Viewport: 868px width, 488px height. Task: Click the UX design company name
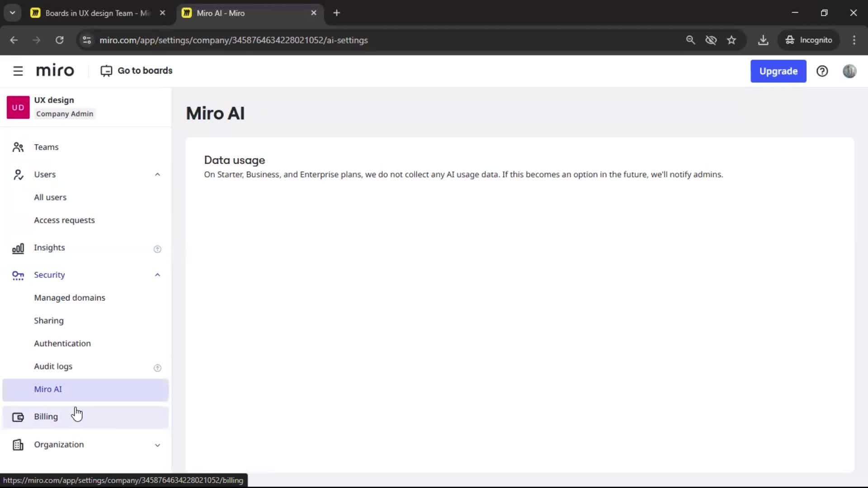pyautogui.click(x=54, y=100)
